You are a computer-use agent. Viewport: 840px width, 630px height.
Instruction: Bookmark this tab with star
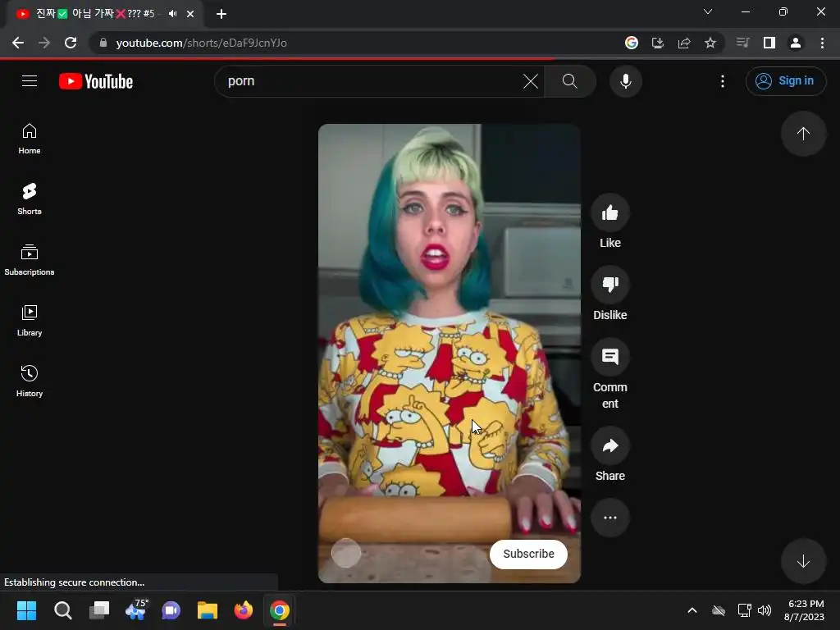pyautogui.click(x=710, y=43)
